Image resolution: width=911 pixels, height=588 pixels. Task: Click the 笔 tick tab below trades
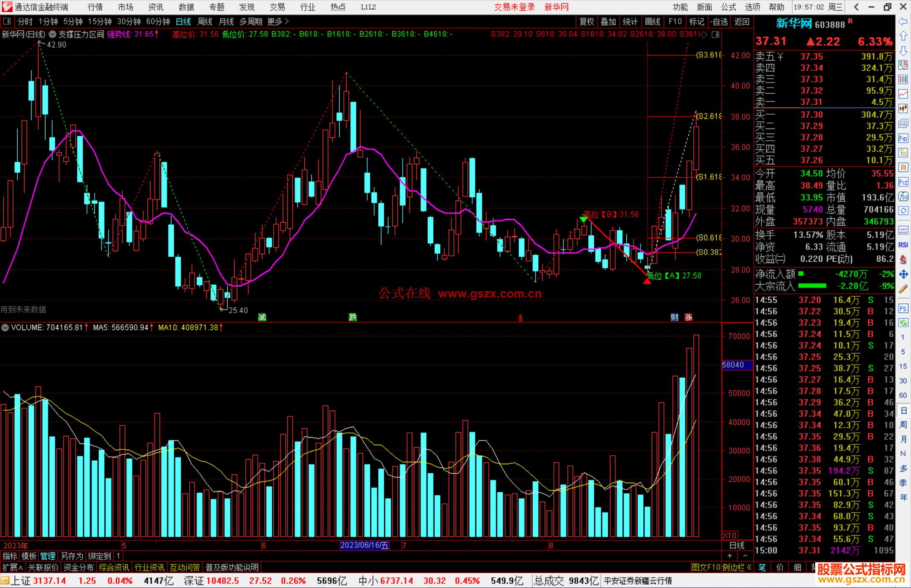(x=762, y=567)
